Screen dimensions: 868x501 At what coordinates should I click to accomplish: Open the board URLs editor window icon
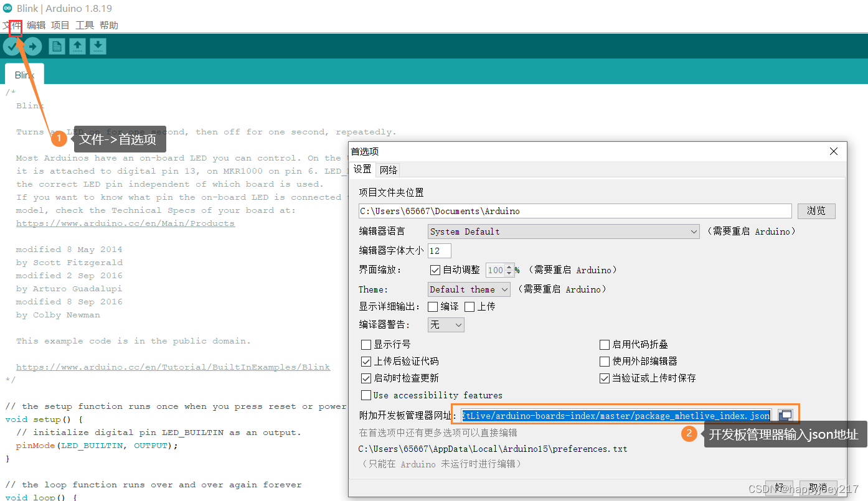point(785,415)
